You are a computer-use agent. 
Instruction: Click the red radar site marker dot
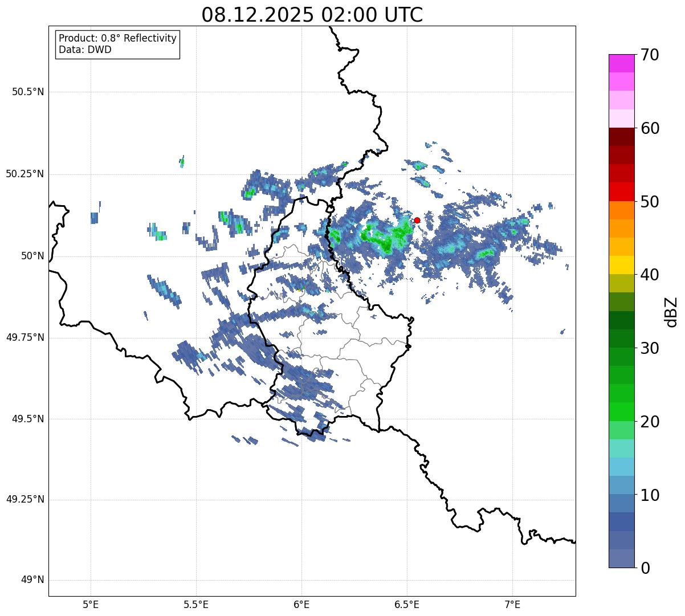click(417, 220)
